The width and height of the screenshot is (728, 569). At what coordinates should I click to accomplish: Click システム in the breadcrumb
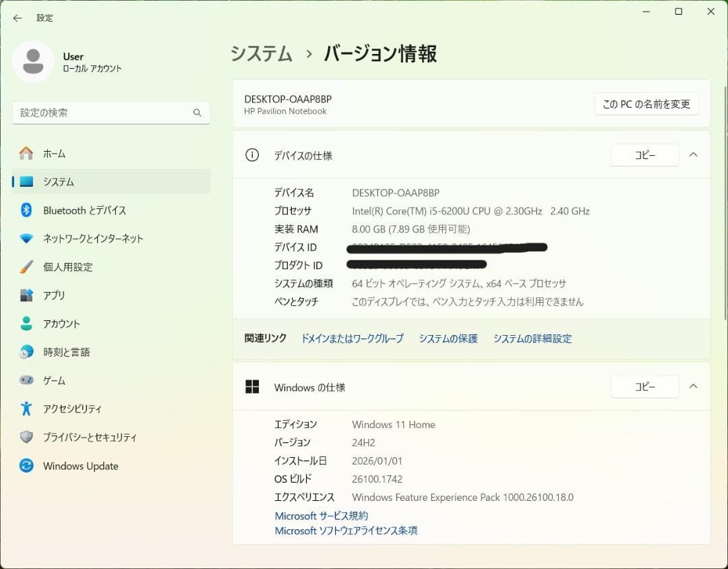(262, 54)
